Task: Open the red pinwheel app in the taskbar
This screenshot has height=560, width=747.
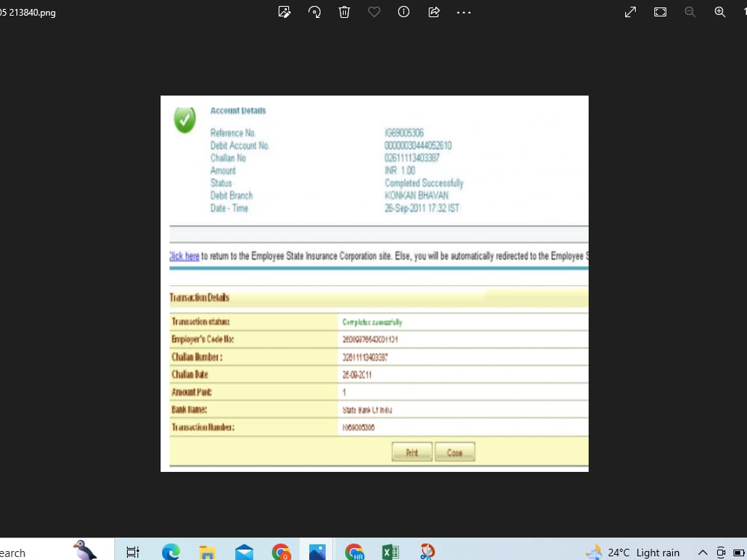Action: 427,552
